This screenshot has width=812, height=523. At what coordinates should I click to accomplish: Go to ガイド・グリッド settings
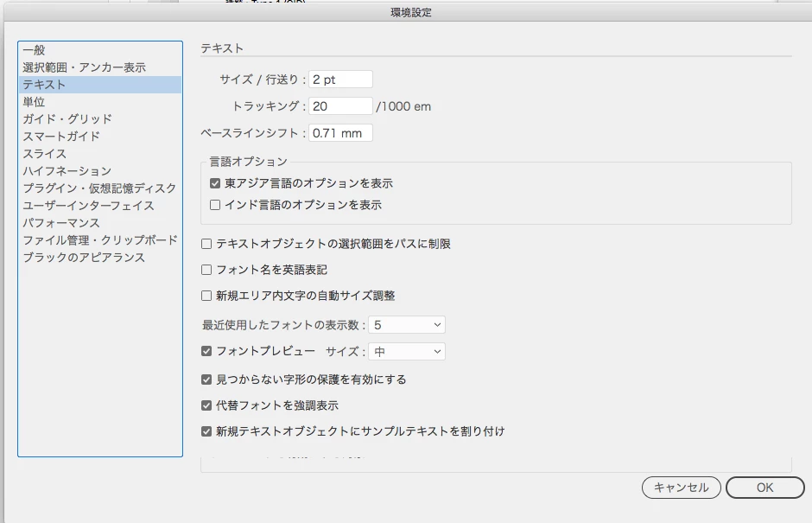(x=100, y=118)
